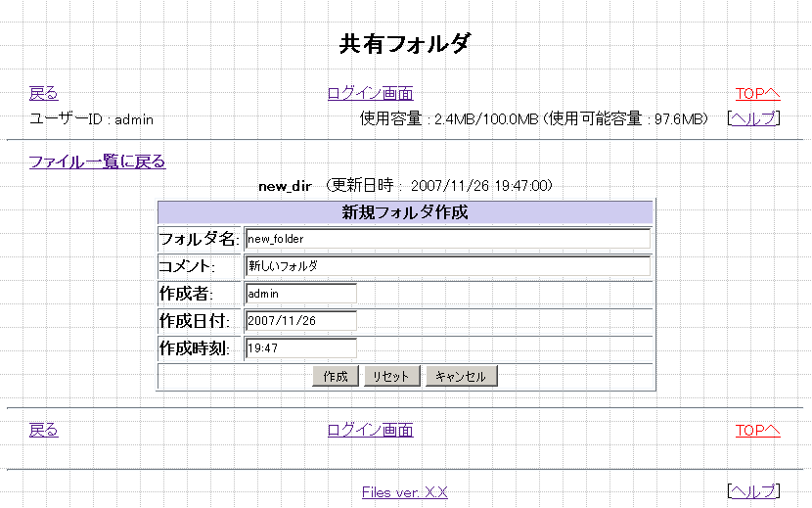This screenshot has height=508, width=812.
Task: Focus the フォルダ名 input field
Action: (447, 239)
